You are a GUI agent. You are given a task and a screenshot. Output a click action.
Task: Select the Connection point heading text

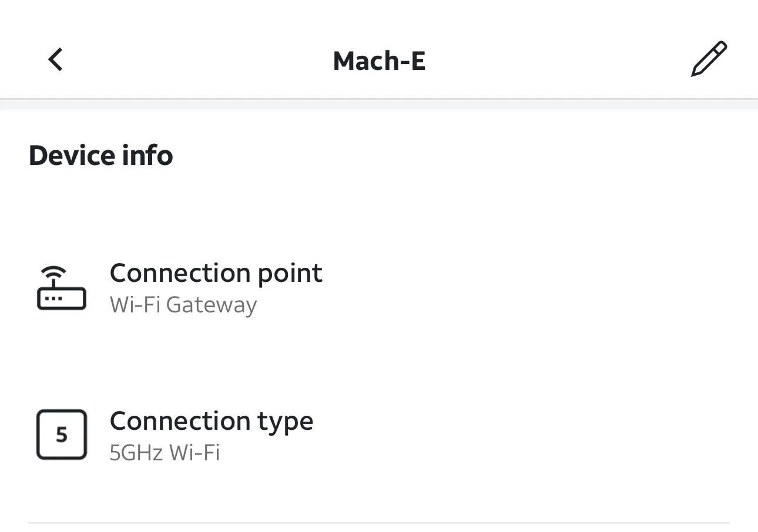[216, 272]
